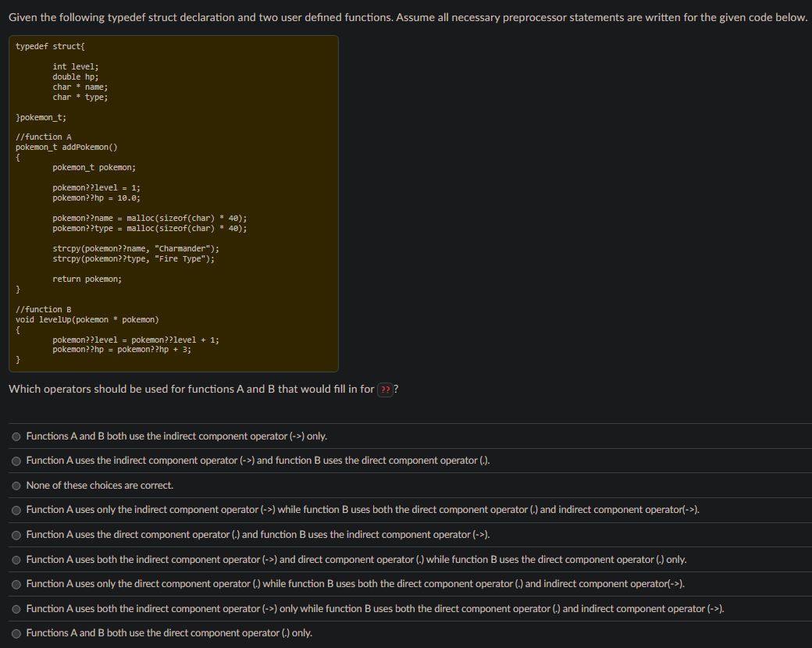Choose "Functions A and B both use the direct component operator (.) only"
Screen dimensions: 812x648
[16, 632]
